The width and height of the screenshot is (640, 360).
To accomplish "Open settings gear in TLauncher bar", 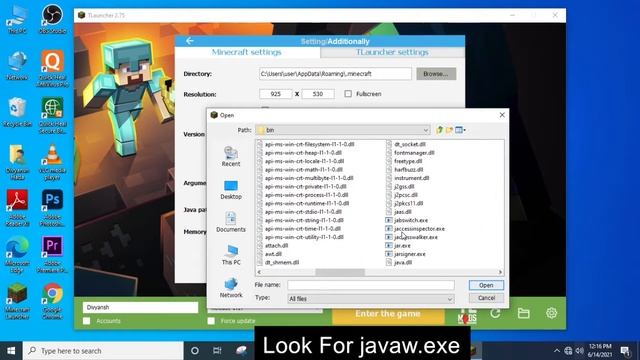I will click(551, 313).
